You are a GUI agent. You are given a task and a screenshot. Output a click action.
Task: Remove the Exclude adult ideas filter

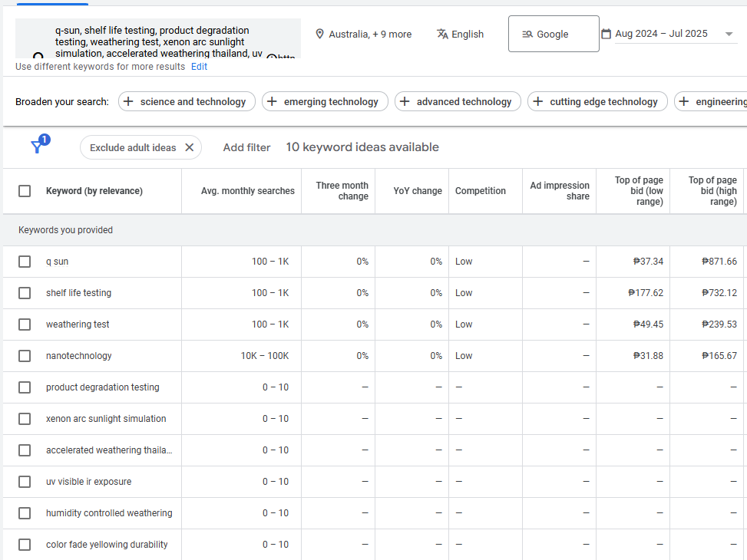[189, 147]
